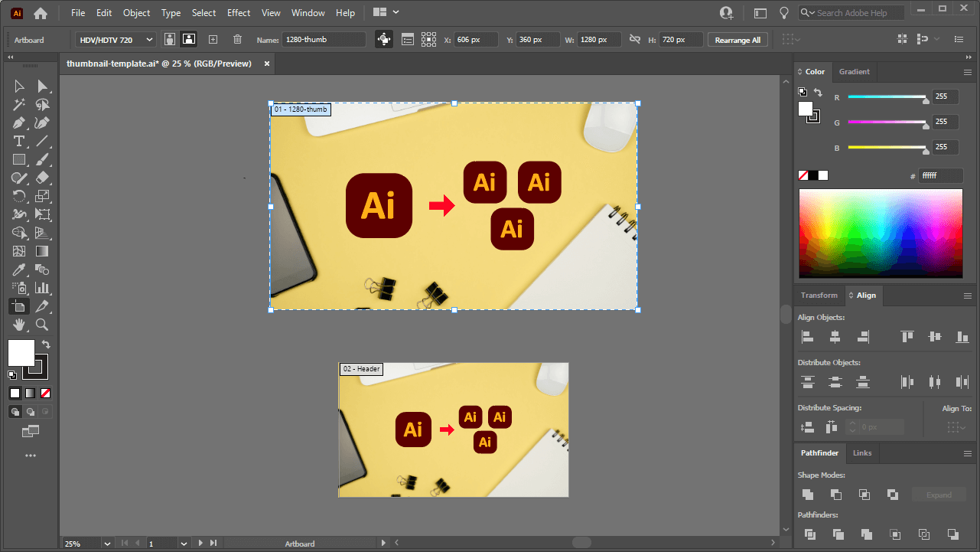Open the Align To dropdown

point(956,427)
